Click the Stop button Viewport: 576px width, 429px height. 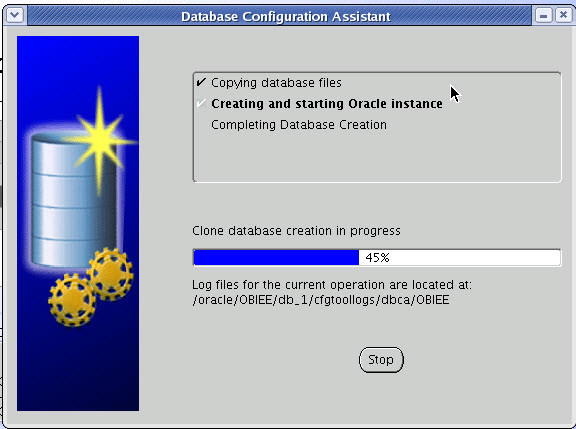[381, 360]
